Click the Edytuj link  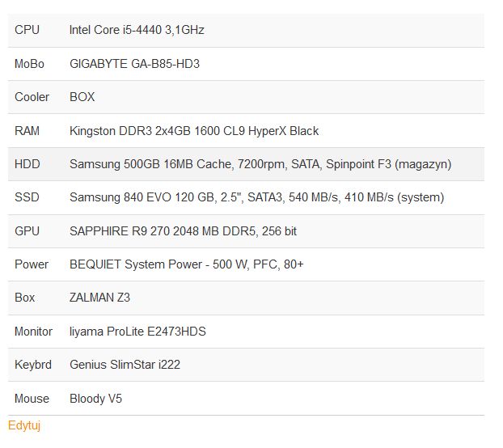pyautogui.click(x=24, y=425)
